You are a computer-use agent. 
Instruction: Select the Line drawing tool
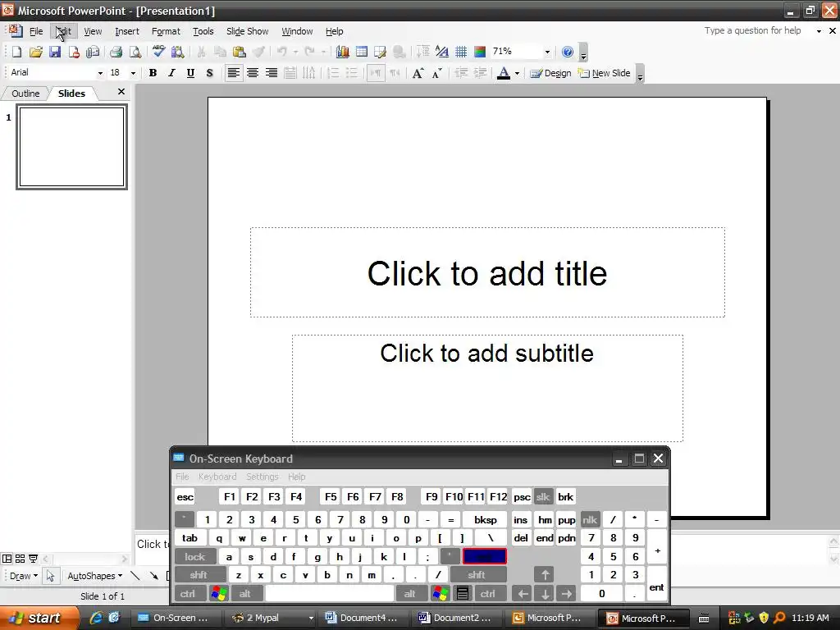[135, 576]
